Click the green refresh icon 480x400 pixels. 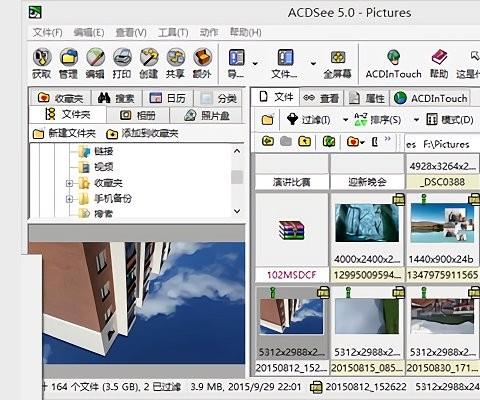click(329, 142)
